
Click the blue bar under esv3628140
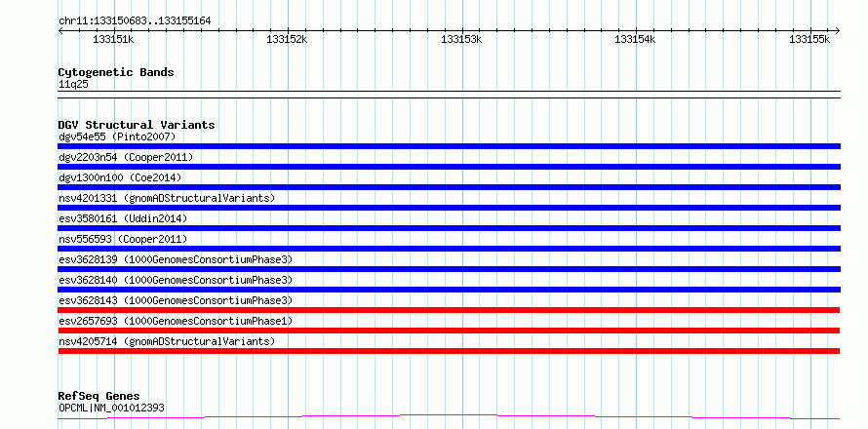click(450, 290)
